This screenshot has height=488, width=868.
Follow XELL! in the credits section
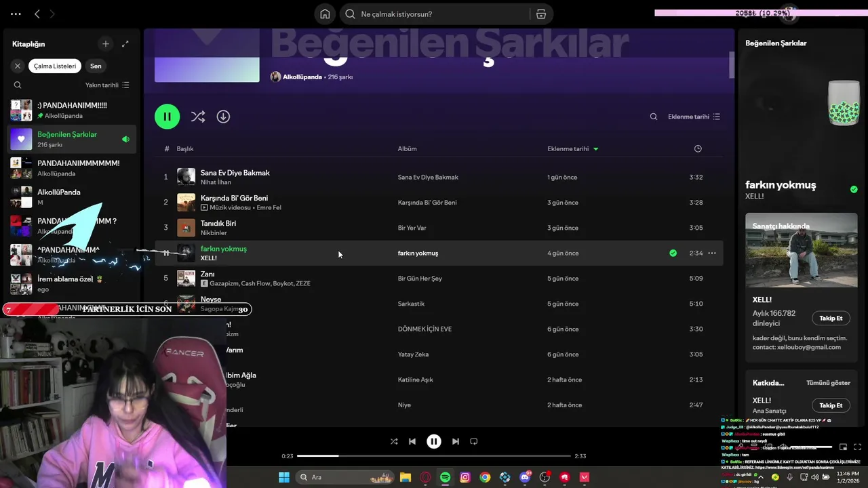(x=831, y=405)
